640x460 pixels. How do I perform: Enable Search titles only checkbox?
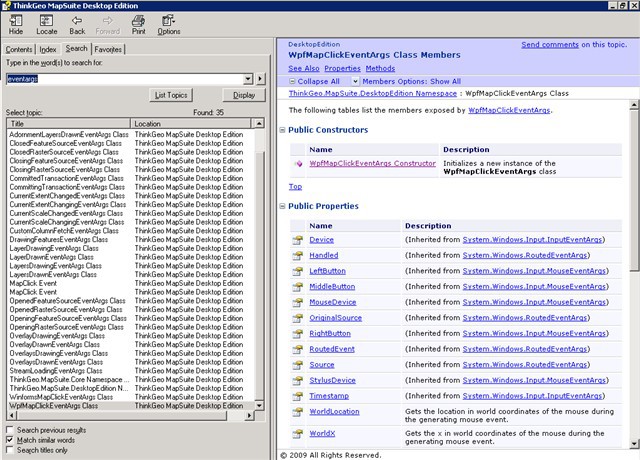click(x=10, y=451)
